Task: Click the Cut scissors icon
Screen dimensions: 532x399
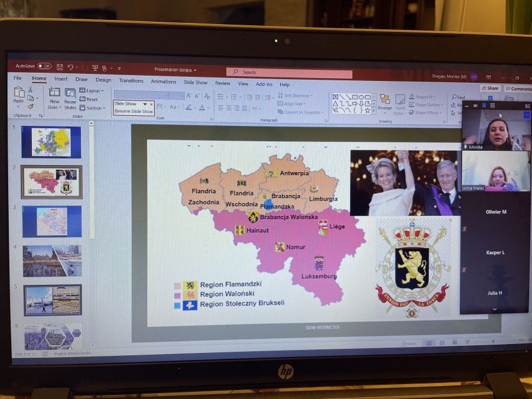Action: coord(31,90)
